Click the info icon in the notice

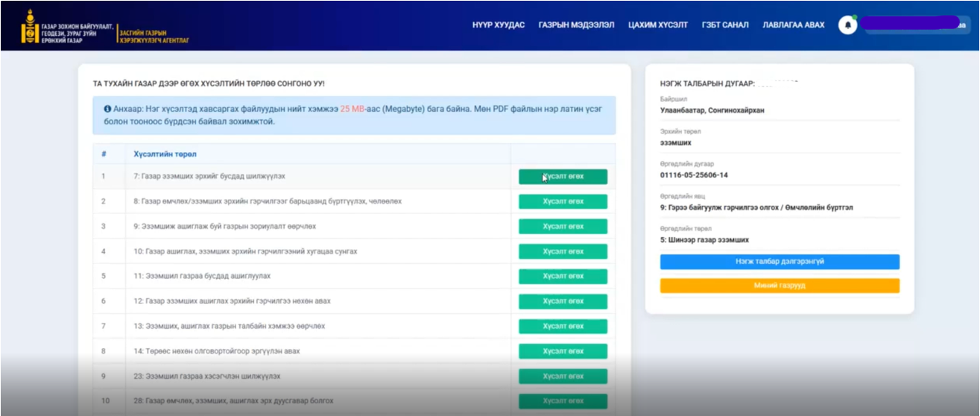107,109
